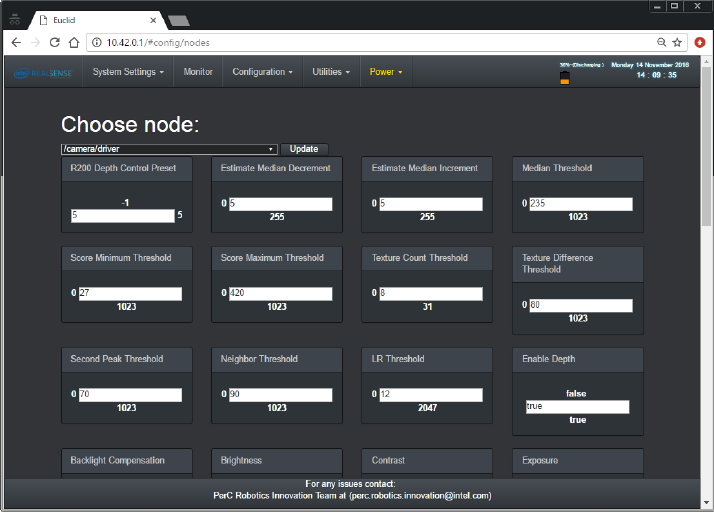Click the Exposure panel header
The image size is (714, 512).
point(578,461)
